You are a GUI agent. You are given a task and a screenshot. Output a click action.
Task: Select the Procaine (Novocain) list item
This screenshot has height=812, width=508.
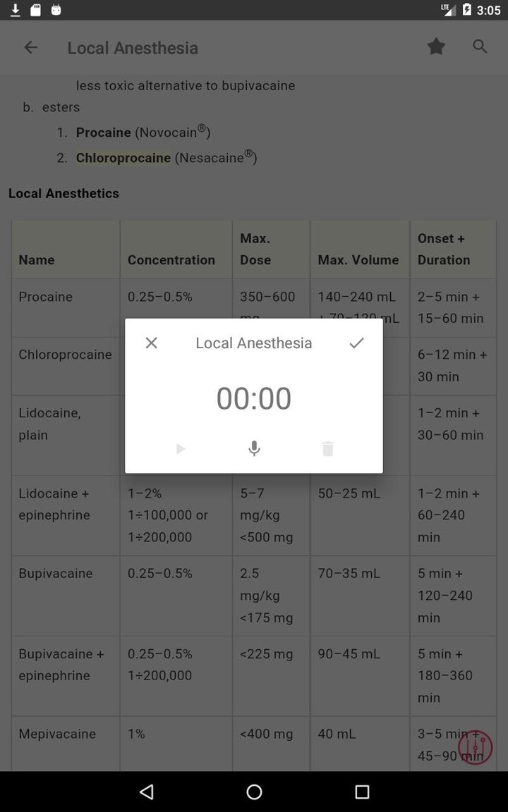click(x=143, y=132)
